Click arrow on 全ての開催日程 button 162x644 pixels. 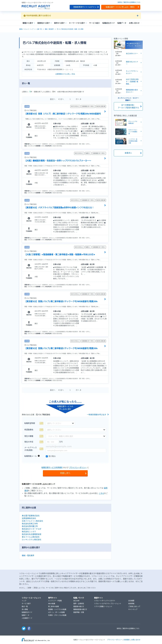[x=141, y=106]
